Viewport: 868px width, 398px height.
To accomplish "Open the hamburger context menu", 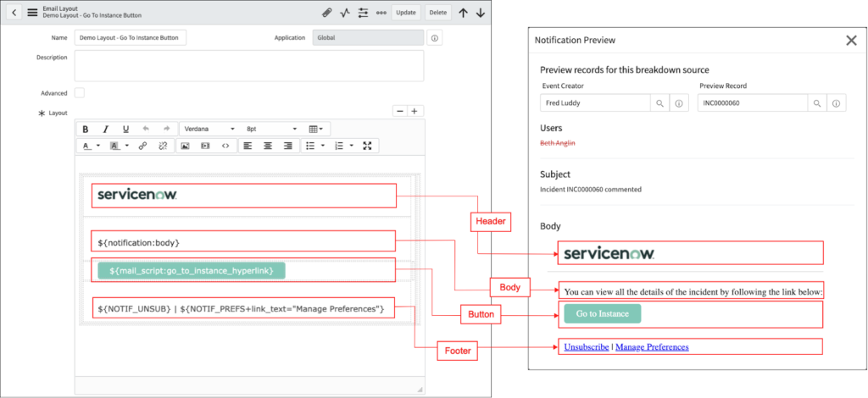I will pyautogui.click(x=32, y=12).
